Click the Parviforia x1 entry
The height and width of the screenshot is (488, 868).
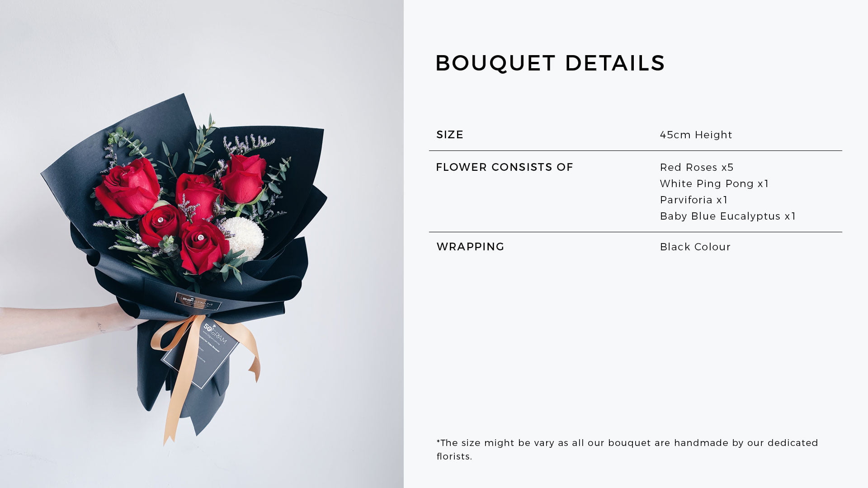click(x=694, y=200)
